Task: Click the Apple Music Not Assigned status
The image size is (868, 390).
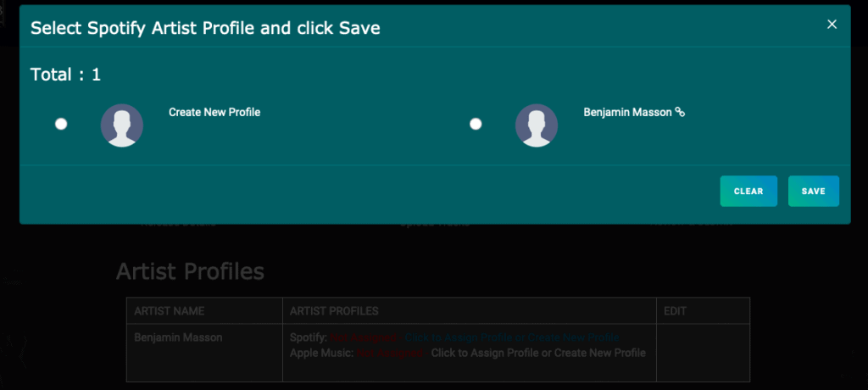Action: (x=390, y=353)
